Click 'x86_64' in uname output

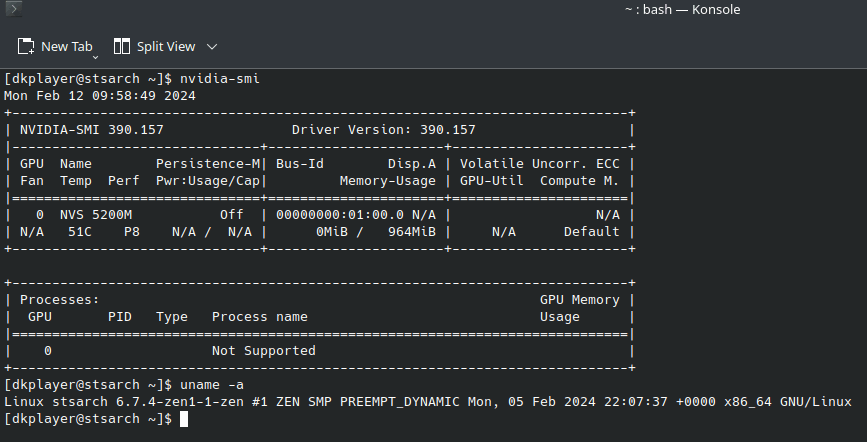coord(748,402)
